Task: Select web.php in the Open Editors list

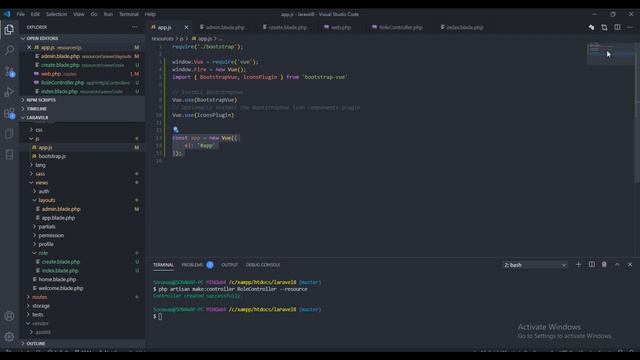Action: (x=82, y=74)
